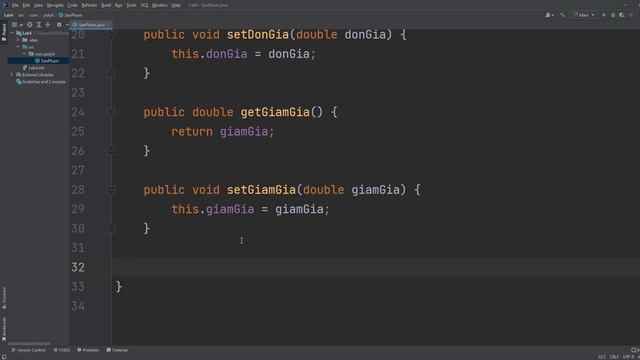The height and width of the screenshot is (360, 640).
Task: Click the Stop icon in toolbar
Action: pyautogui.click(x=631, y=15)
